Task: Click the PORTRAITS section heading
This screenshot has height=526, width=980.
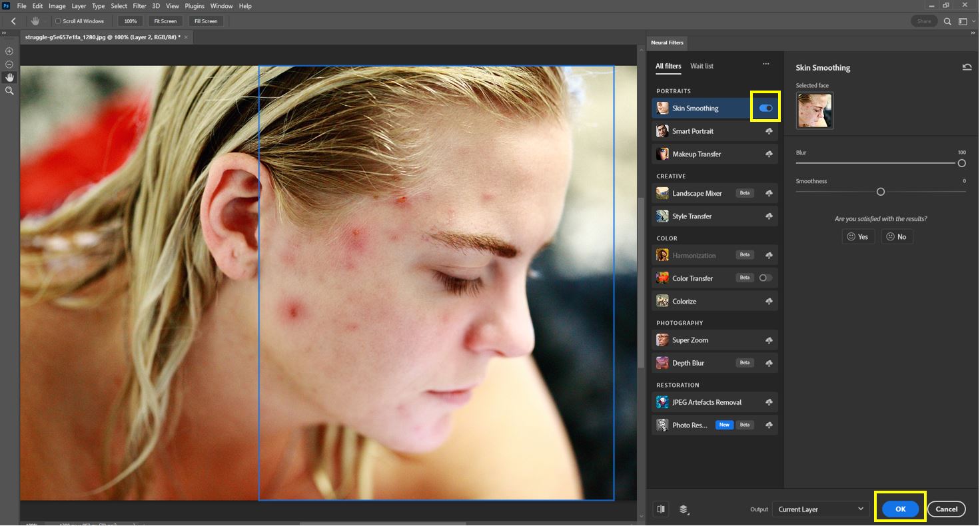Action: (674, 91)
